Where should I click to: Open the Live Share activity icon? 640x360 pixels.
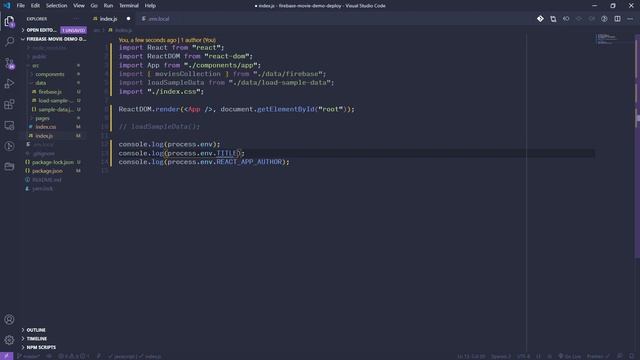(9, 146)
